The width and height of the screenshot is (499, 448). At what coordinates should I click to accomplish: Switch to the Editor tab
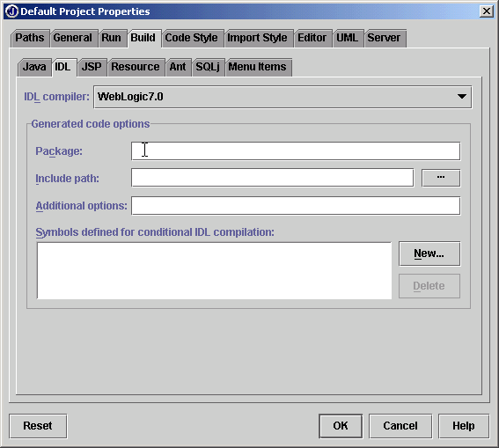[x=312, y=38]
